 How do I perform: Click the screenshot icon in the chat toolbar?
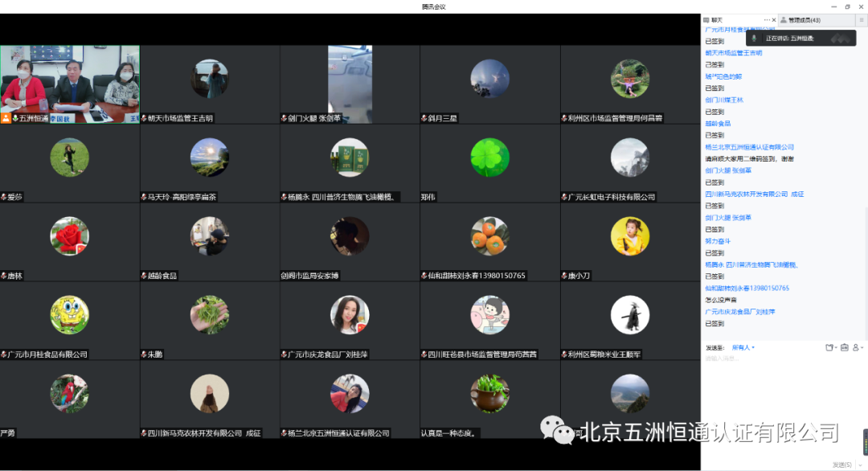[845, 347]
